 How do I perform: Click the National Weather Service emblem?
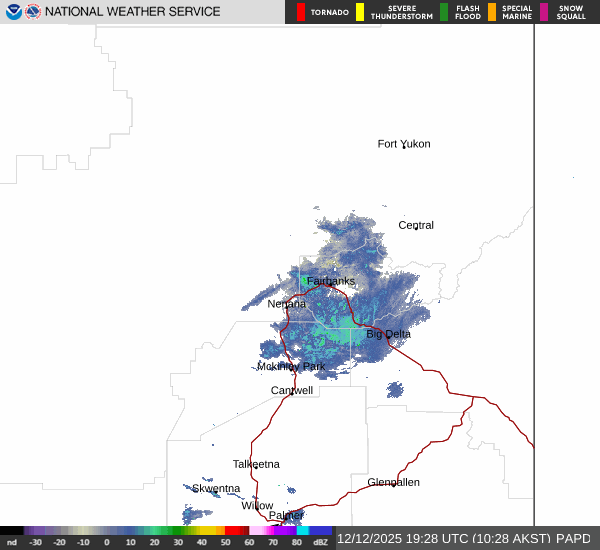[33, 12]
